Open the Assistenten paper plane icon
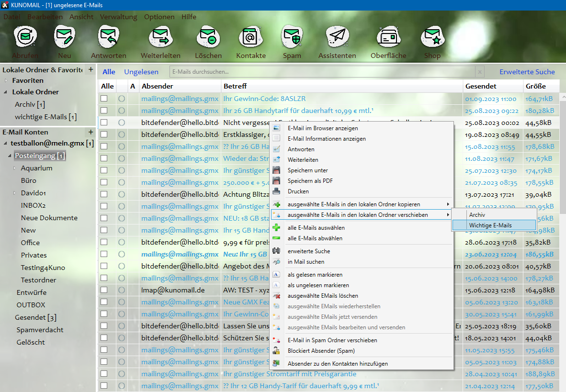Image resolution: width=566 pixels, height=392 pixels. pos(337,37)
